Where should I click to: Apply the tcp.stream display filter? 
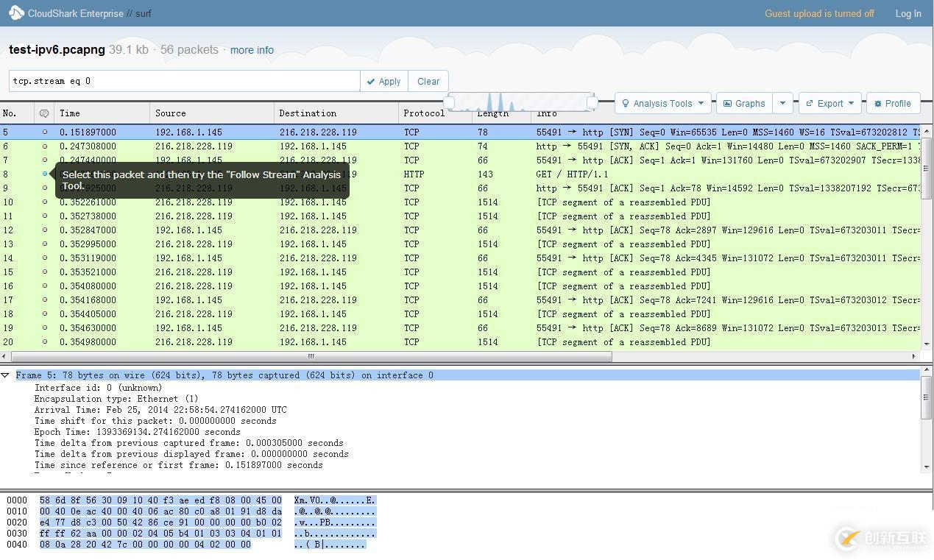pyautogui.click(x=383, y=82)
